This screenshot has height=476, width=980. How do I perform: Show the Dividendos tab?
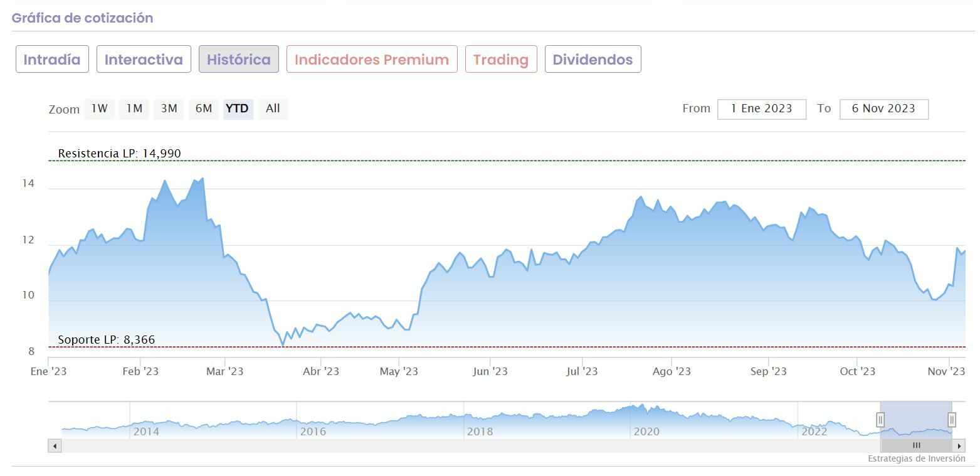click(x=593, y=60)
